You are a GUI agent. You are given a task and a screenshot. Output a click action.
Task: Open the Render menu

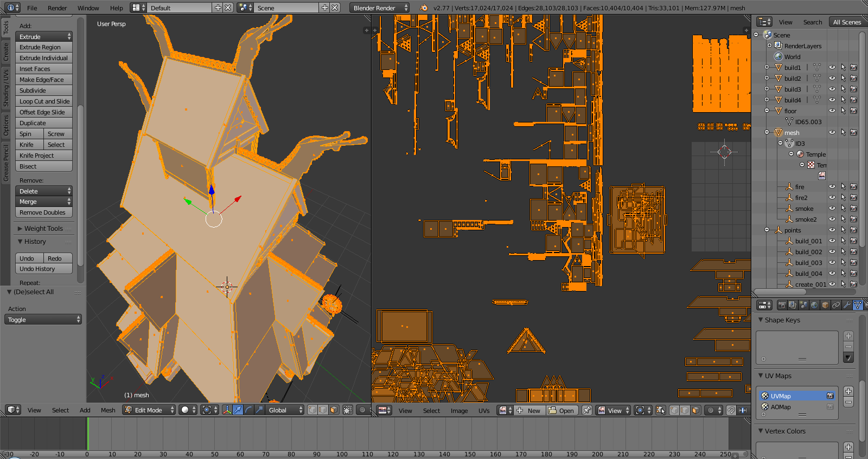57,8
